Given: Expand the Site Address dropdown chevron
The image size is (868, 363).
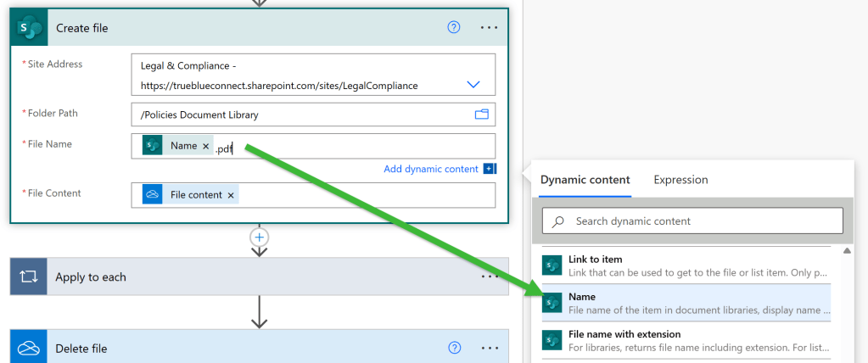Looking at the screenshot, I should [x=473, y=85].
